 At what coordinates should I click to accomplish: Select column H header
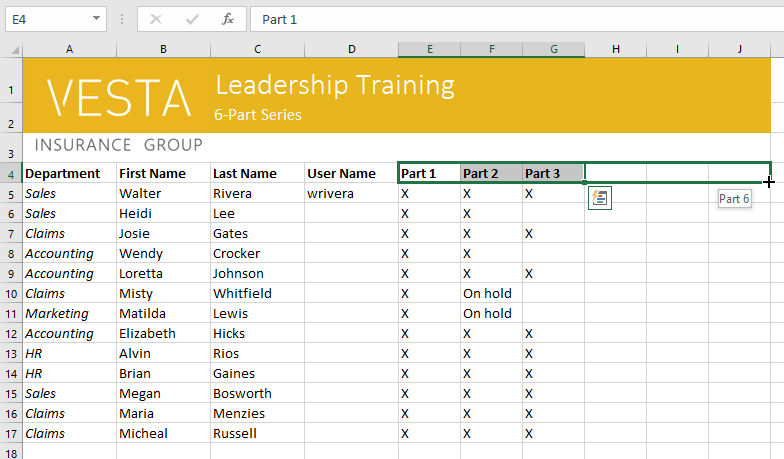click(615, 49)
